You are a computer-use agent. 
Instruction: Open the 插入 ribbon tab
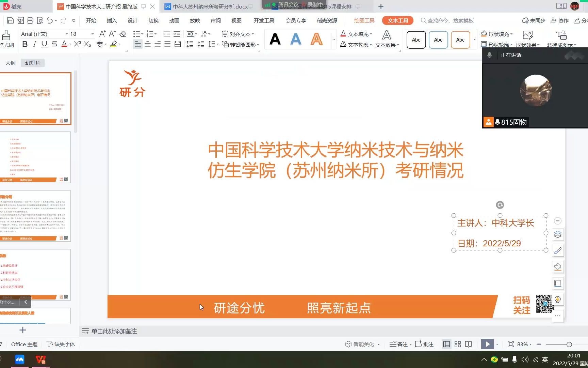(112, 20)
